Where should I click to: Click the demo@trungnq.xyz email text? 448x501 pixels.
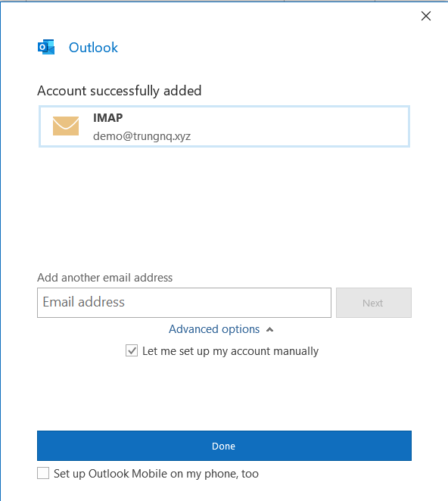click(142, 136)
